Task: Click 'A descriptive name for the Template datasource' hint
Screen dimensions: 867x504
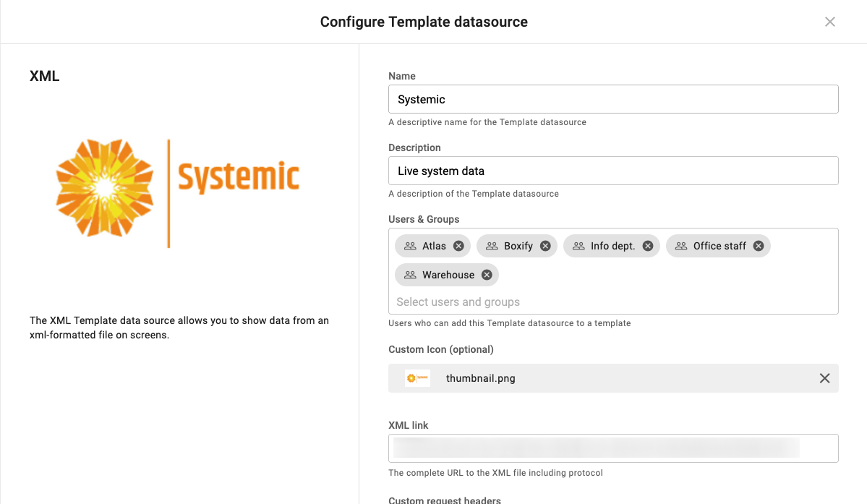Action: (x=487, y=122)
